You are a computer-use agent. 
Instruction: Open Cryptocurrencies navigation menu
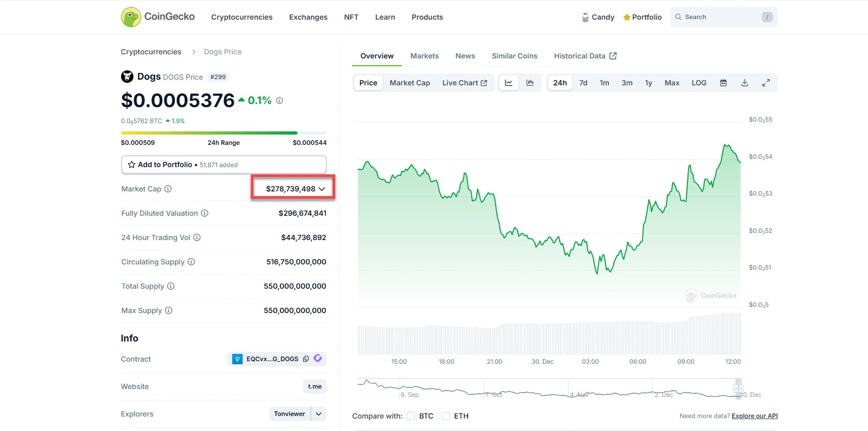[x=242, y=17]
